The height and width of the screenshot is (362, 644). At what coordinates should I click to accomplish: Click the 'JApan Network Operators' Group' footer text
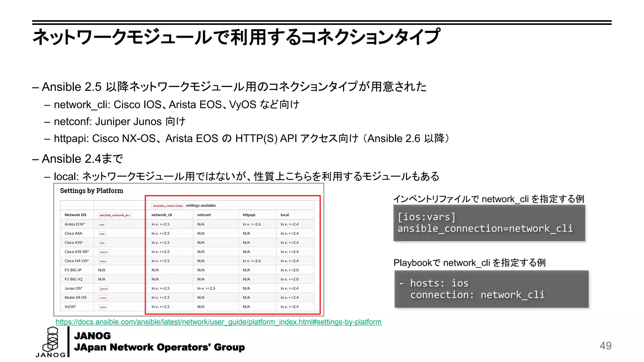(x=159, y=347)
